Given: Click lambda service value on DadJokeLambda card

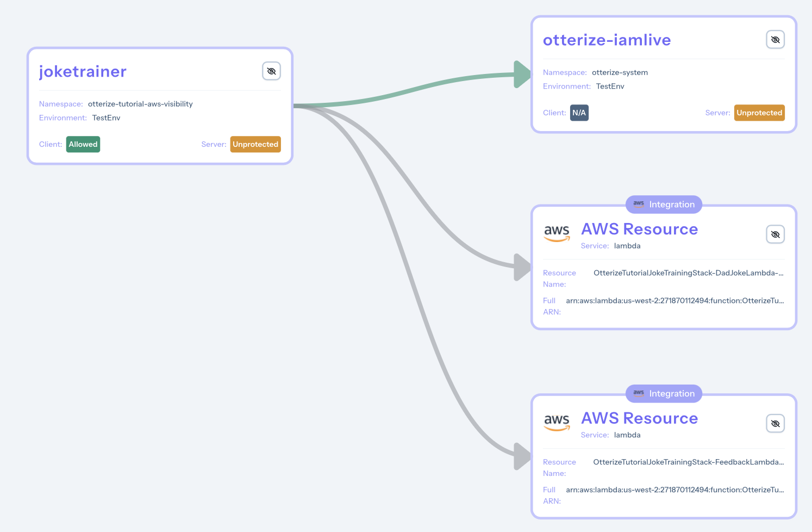Looking at the screenshot, I should coord(627,246).
